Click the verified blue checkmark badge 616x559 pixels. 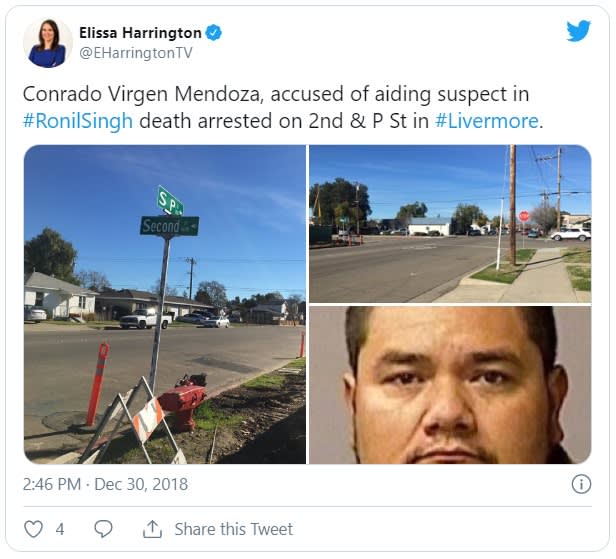coord(214,33)
